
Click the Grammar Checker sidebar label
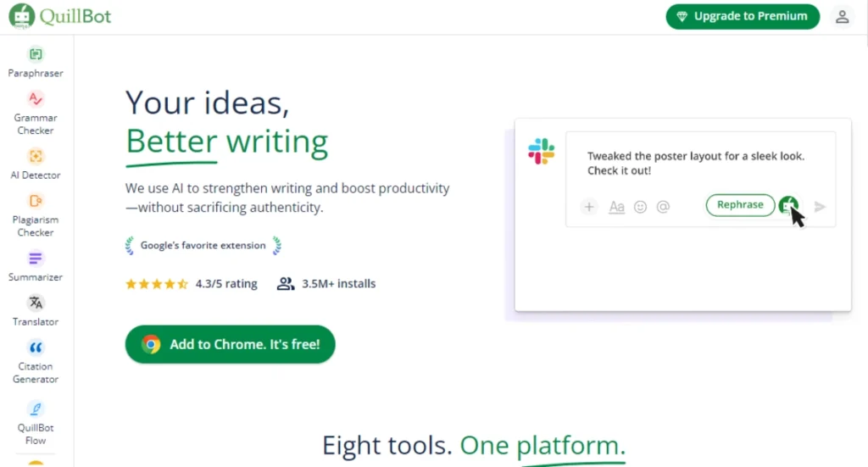(36, 124)
